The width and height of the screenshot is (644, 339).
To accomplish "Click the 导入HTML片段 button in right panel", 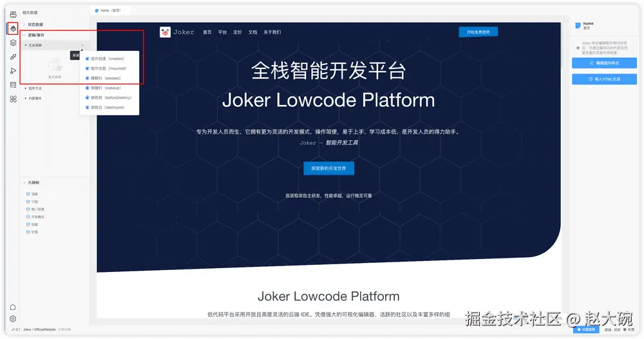I will (x=604, y=79).
